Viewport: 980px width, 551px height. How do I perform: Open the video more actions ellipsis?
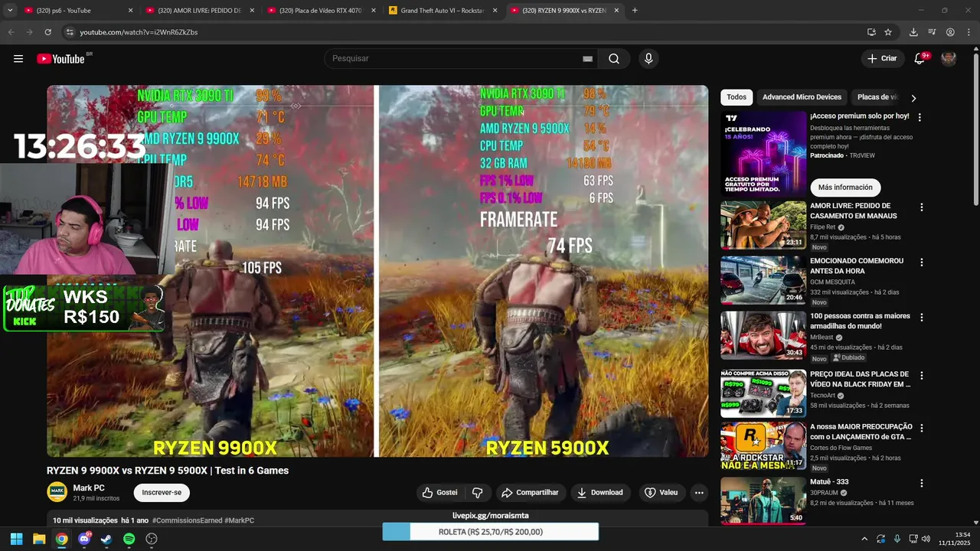(699, 493)
